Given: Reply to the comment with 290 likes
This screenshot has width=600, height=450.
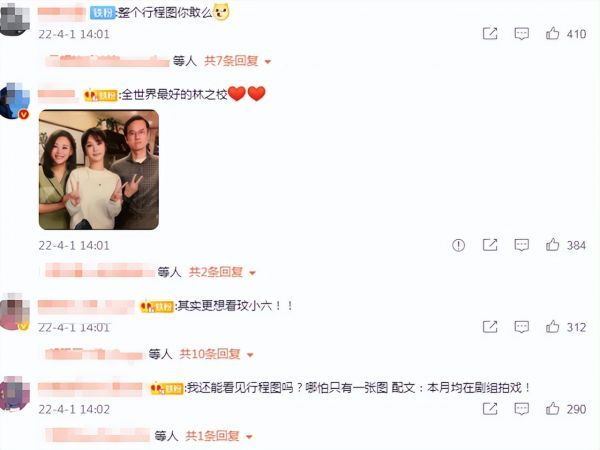Looking at the screenshot, I should [522, 409].
